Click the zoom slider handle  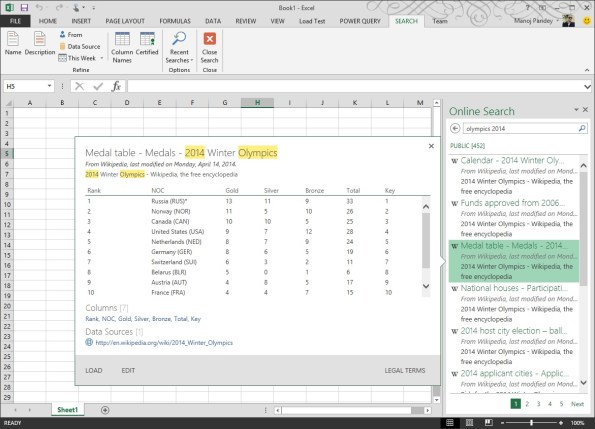pos(531,423)
